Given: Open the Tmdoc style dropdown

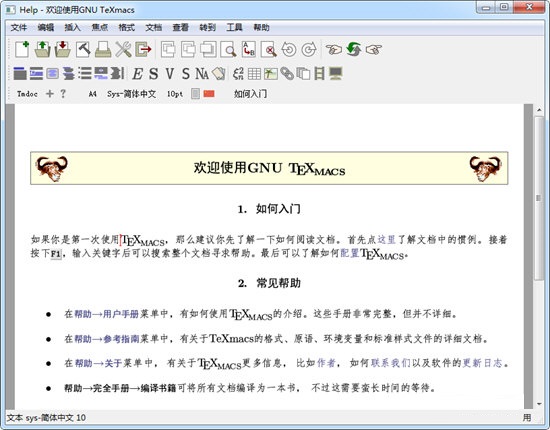Looking at the screenshot, I should [x=27, y=94].
